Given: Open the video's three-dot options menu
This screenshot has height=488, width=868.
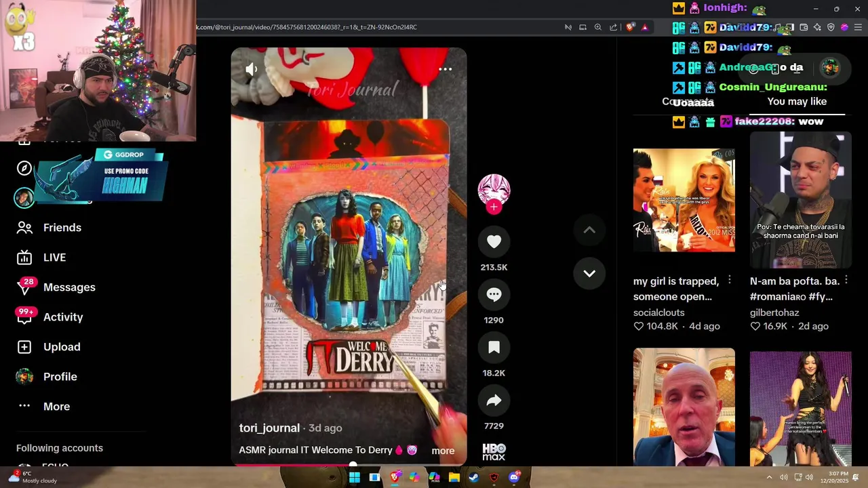Looking at the screenshot, I should point(445,69).
